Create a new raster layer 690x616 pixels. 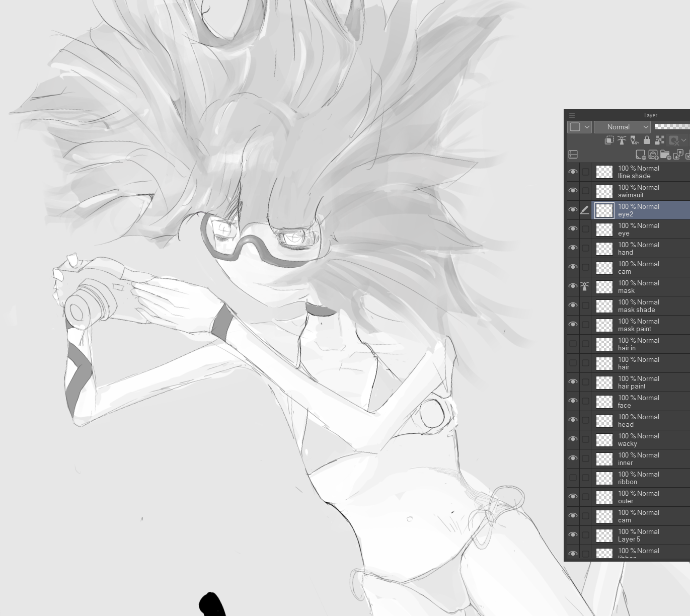click(641, 155)
